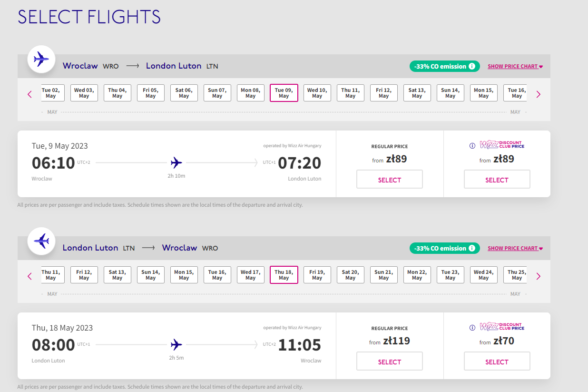Click plane icon on 08:00 flight route

[x=176, y=344]
